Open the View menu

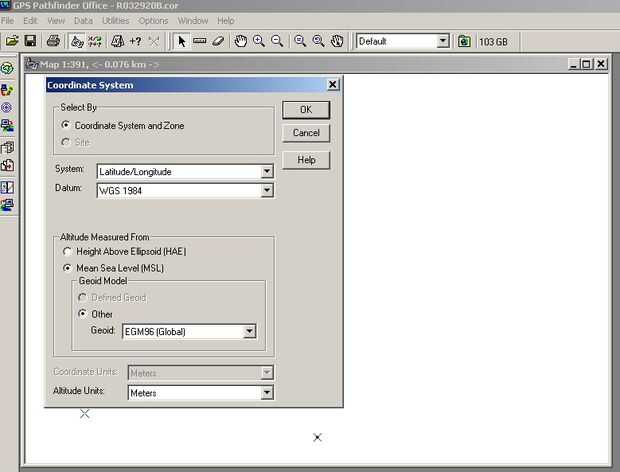[x=56, y=21]
